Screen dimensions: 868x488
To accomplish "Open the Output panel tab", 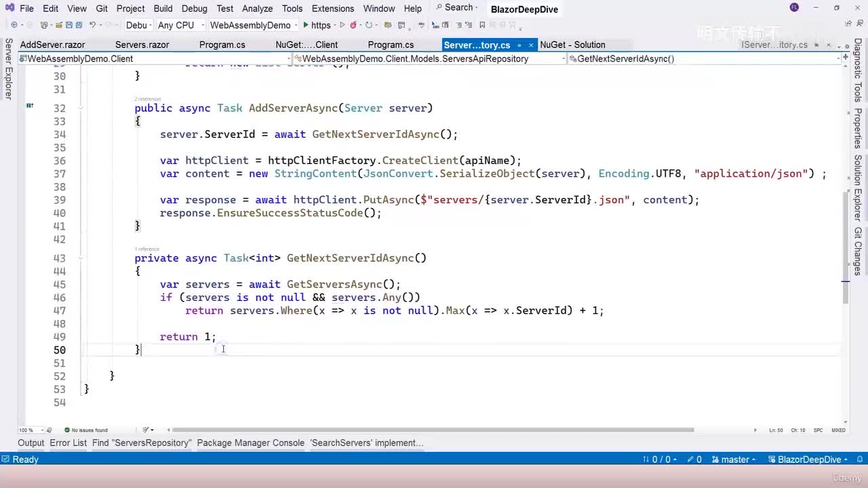I will pos(31,443).
